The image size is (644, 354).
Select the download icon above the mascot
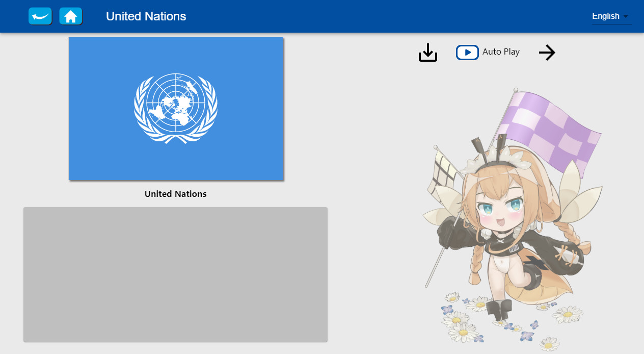[x=427, y=52]
